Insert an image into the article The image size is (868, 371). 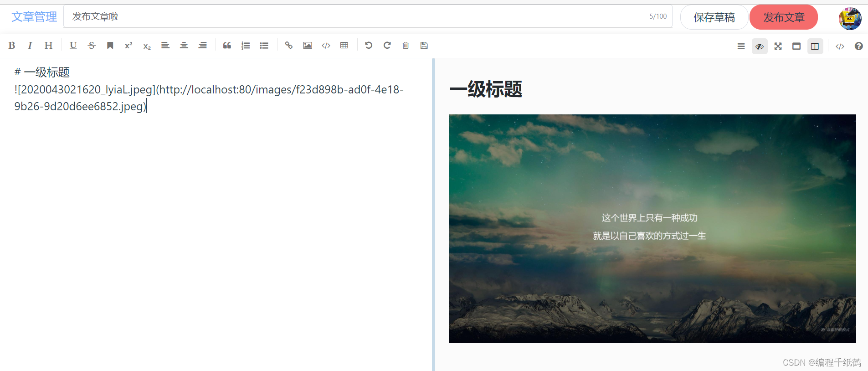[308, 45]
